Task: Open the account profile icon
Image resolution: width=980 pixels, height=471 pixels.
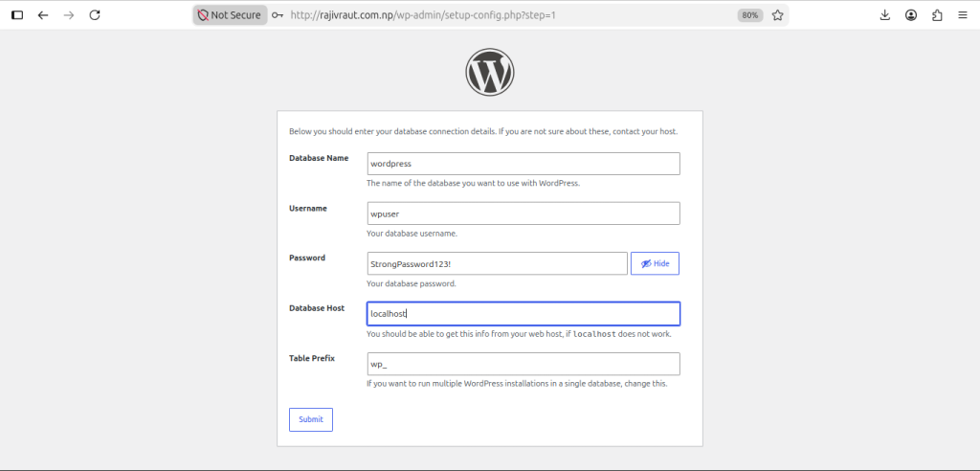Action: (911, 15)
